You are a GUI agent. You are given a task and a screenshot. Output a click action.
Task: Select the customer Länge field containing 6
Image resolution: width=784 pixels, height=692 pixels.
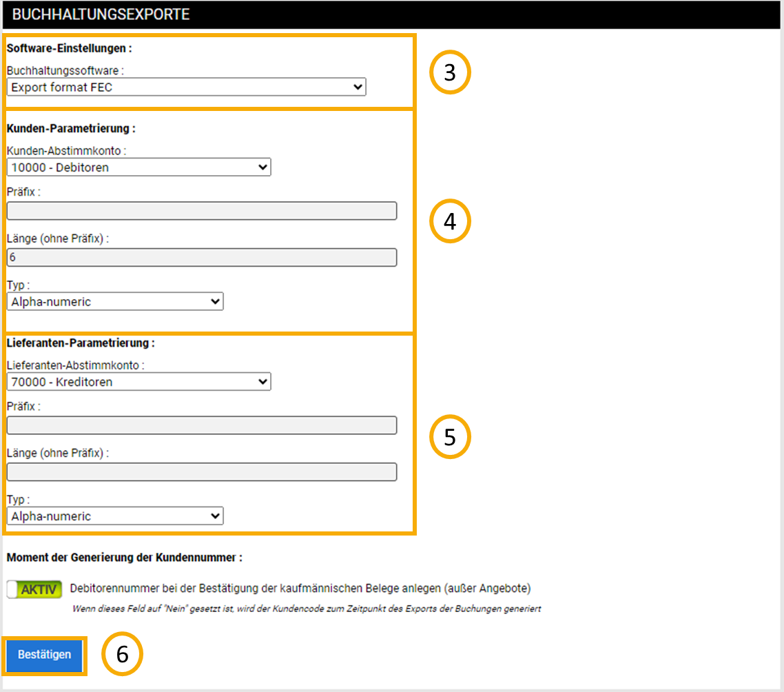[x=201, y=257]
